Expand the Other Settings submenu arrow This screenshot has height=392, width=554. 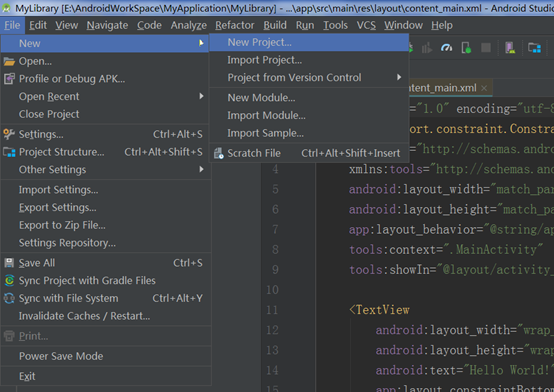pyautogui.click(x=201, y=169)
